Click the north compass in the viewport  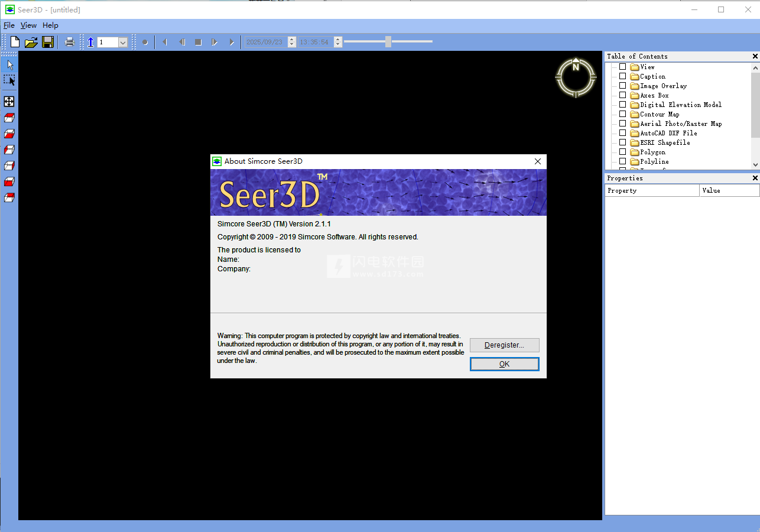tap(576, 77)
